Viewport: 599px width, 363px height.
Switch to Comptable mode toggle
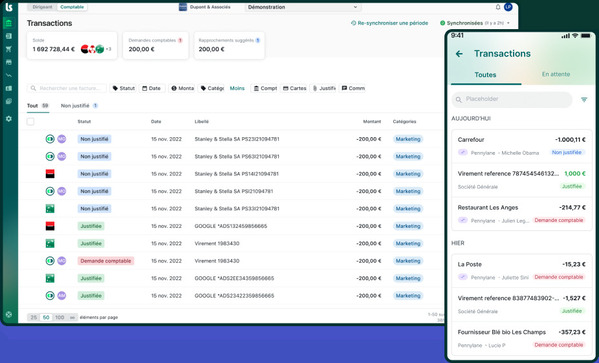tap(72, 7)
